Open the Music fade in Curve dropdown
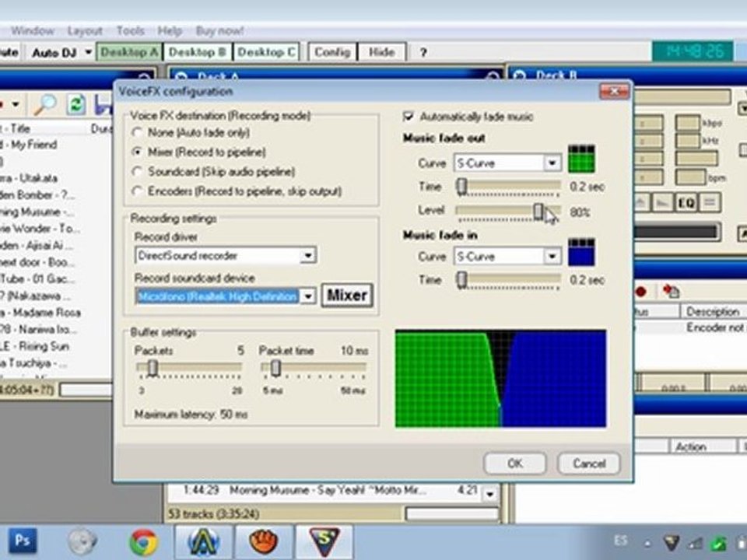The width and height of the screenshot is (747, 560). point(552,256)
